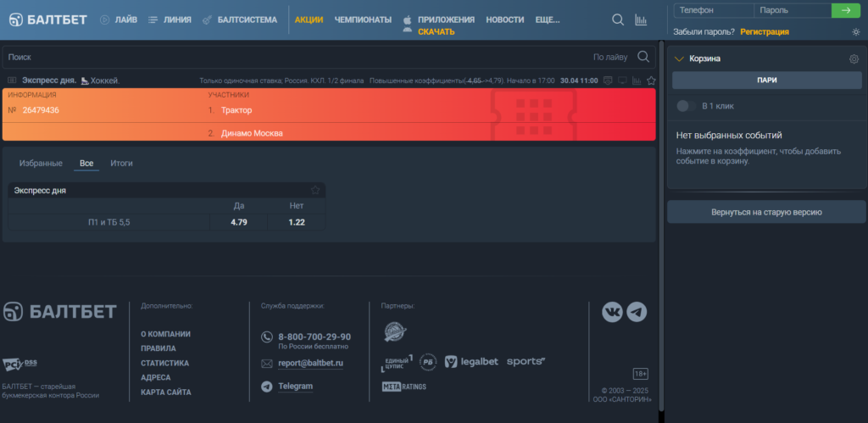Viewport: 868px width, 423px height.
Task: Toggle the light theme sun icon
Action: (x=856, y=32)
